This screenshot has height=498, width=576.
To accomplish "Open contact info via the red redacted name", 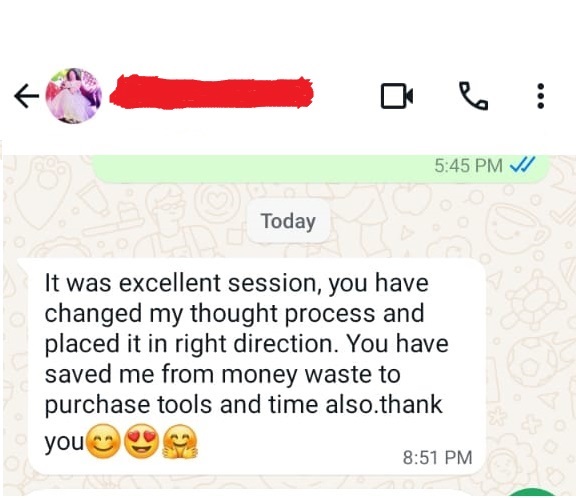I will (x=212, y=92).
